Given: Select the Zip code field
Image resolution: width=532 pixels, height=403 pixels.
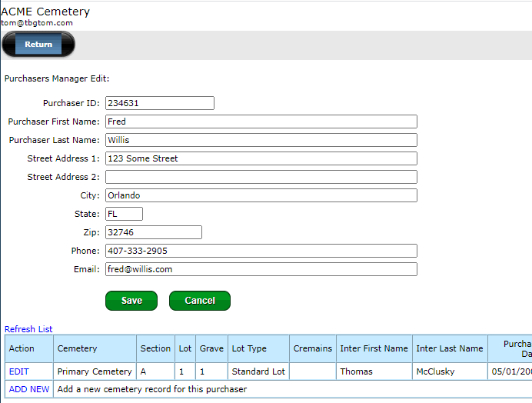Looking at the screenshot, I should [153, 232].
